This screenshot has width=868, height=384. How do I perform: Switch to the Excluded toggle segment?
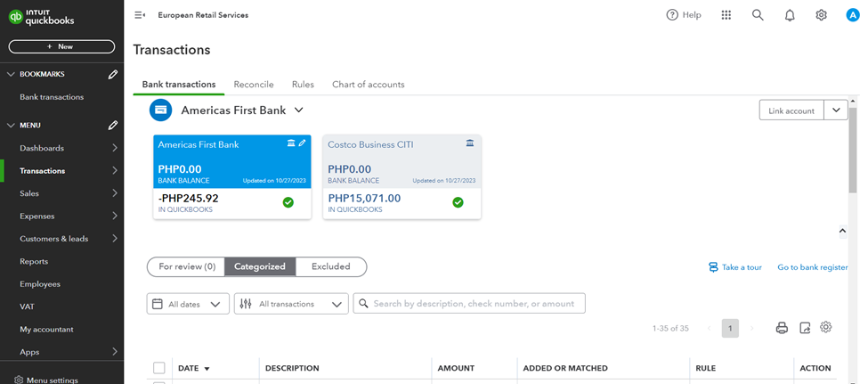[x=330, y=266]
